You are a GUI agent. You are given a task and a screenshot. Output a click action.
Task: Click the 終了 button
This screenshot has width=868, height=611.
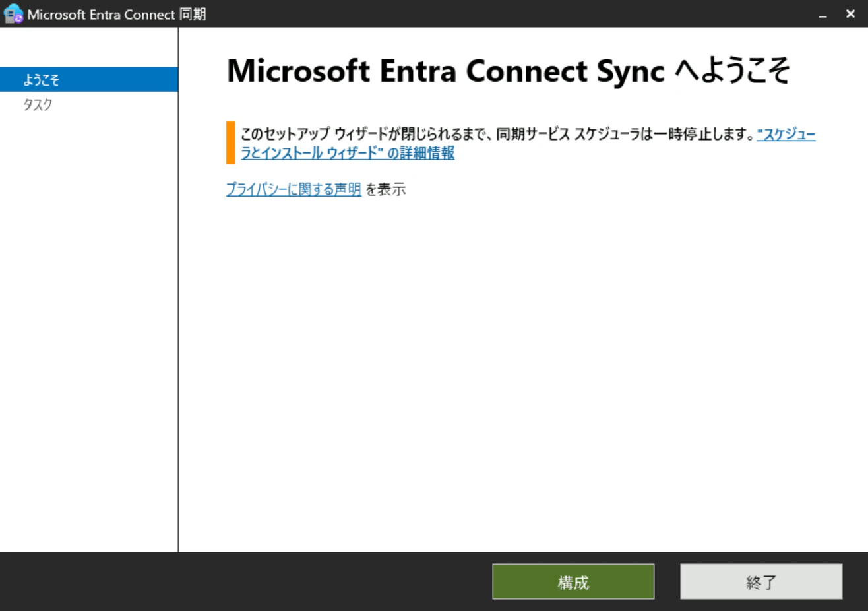(x=761, y=582)
